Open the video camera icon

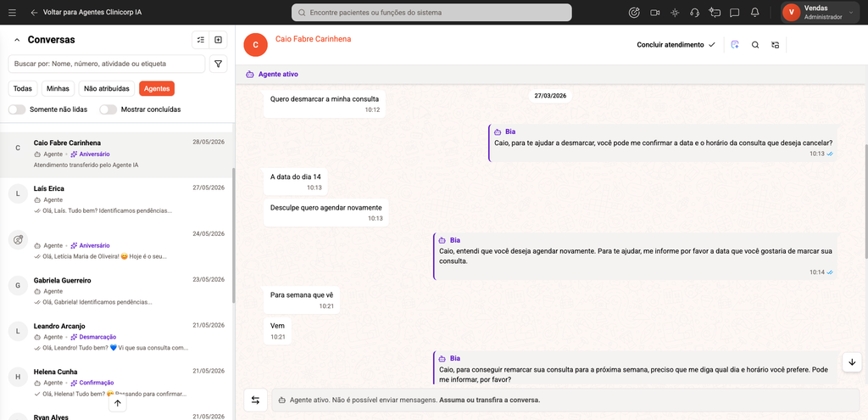click(655, 12)
